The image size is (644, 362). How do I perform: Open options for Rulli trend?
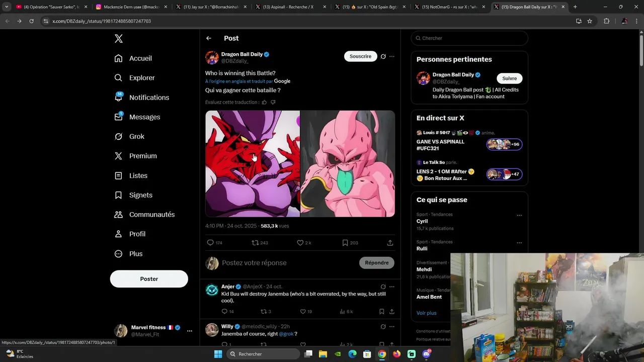coord(519,242)
